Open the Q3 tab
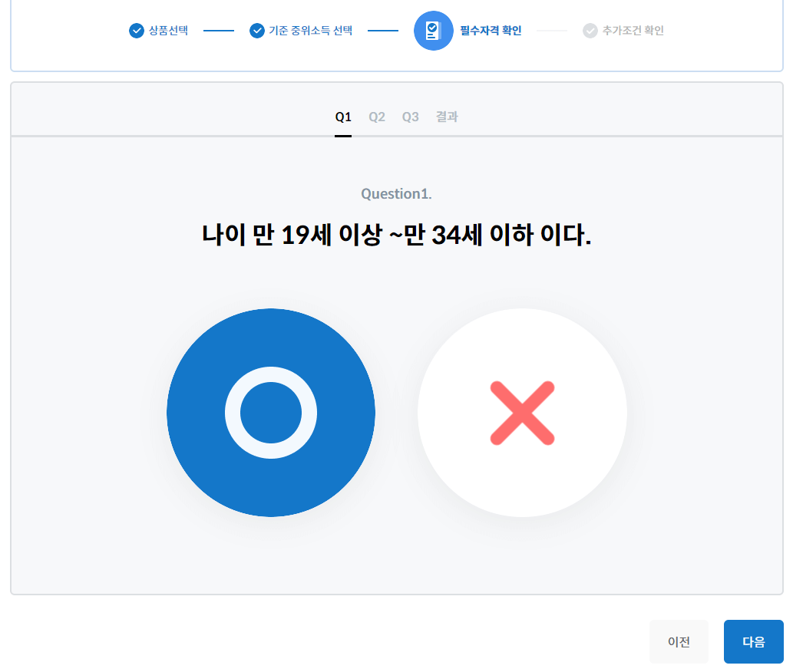 [410, 117]
